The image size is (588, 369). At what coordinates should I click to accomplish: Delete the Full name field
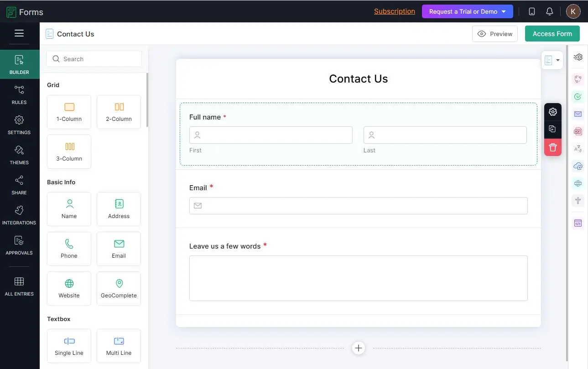(552, 147)
